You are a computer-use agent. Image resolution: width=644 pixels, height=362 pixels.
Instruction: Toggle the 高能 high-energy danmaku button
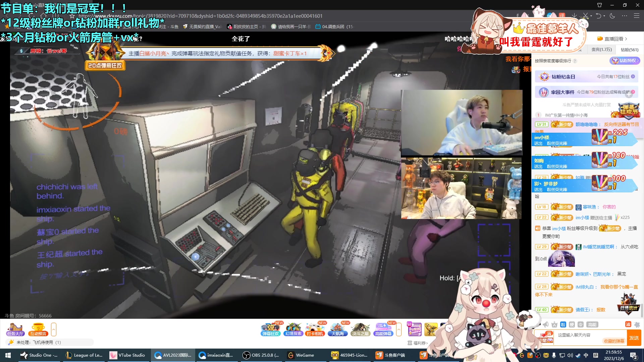592,324
